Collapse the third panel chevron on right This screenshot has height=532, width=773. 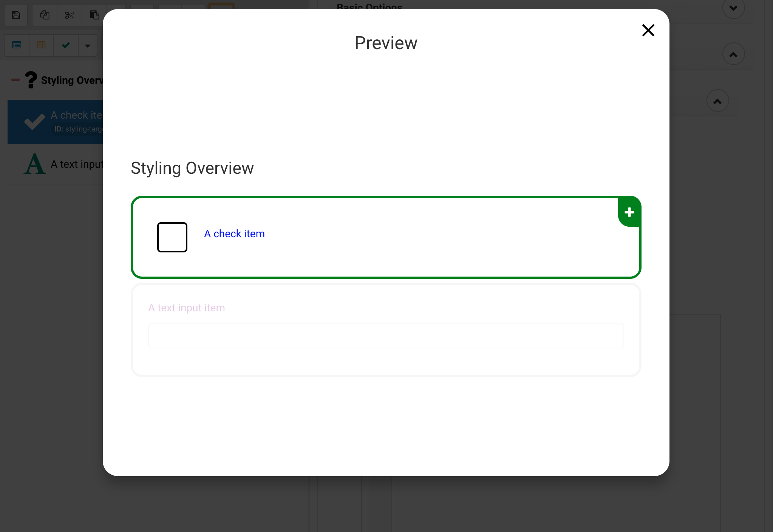(x=717, y=101)
